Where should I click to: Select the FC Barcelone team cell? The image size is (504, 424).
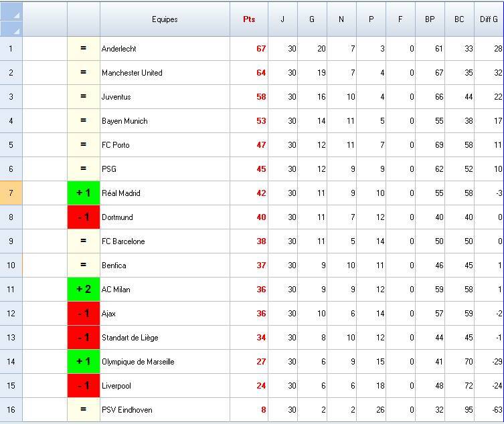(x=165, y=241)
